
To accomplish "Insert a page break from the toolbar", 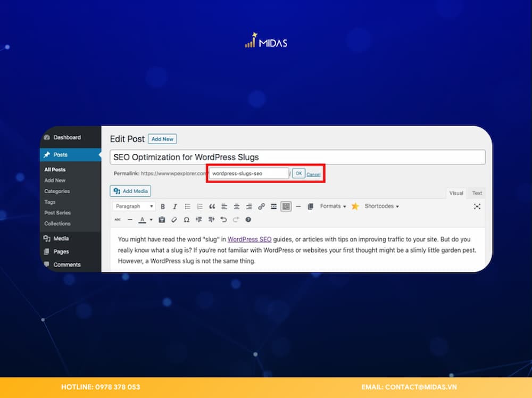I will click(310, 206).
